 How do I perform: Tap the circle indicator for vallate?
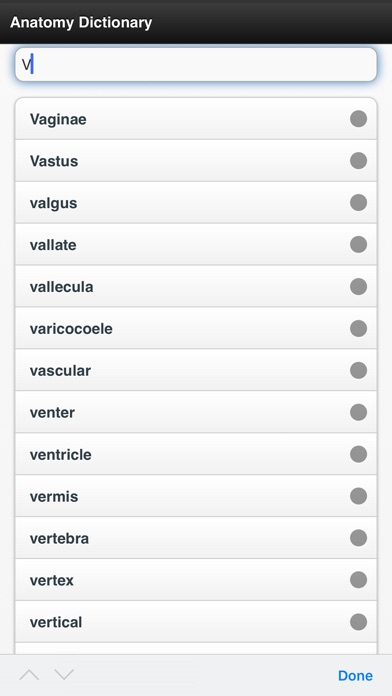(x=358, y=244)
